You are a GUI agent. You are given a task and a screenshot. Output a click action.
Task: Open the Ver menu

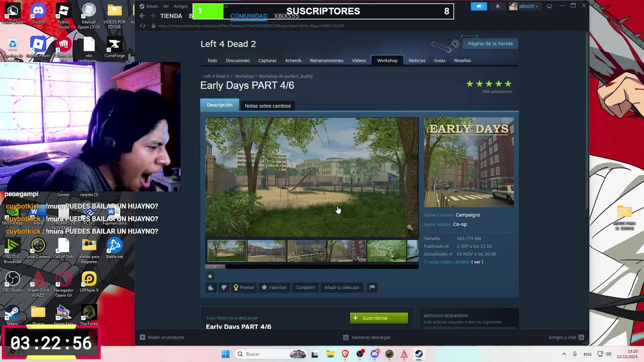[166, 6]
